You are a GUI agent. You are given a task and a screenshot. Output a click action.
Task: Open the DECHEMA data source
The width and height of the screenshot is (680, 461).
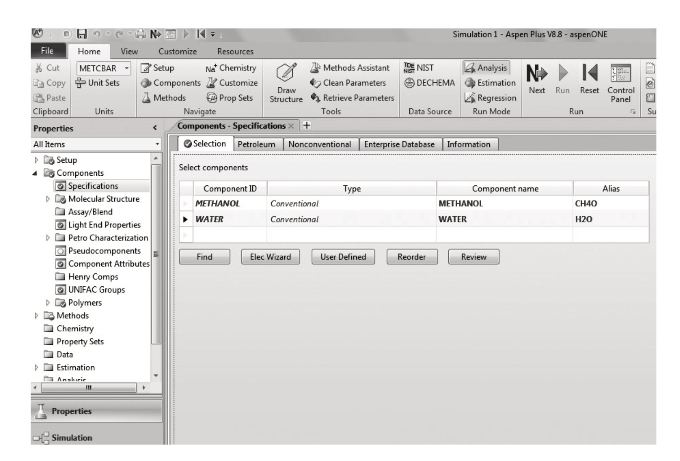(x=429, y=82)
